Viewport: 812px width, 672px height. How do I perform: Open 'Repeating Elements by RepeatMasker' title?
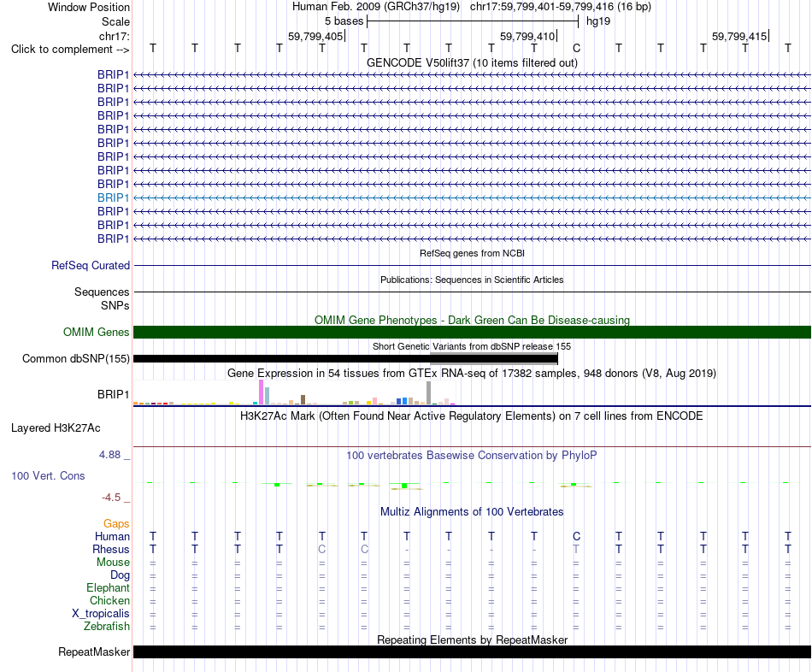[x=472, y=640]
